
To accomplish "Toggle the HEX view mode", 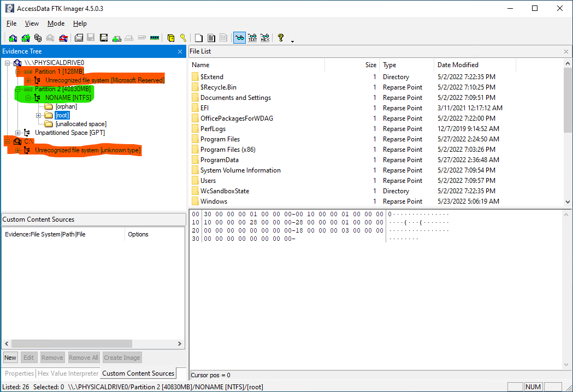I will (265, 38).
